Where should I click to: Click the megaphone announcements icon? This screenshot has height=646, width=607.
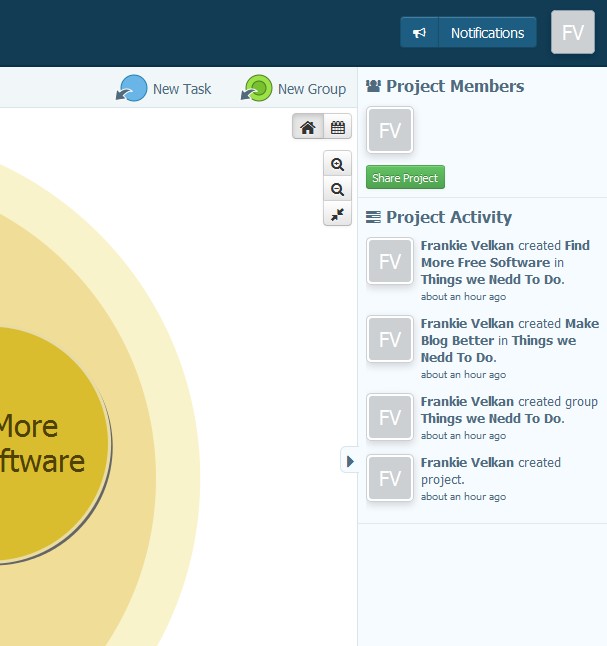pos(419,33)
